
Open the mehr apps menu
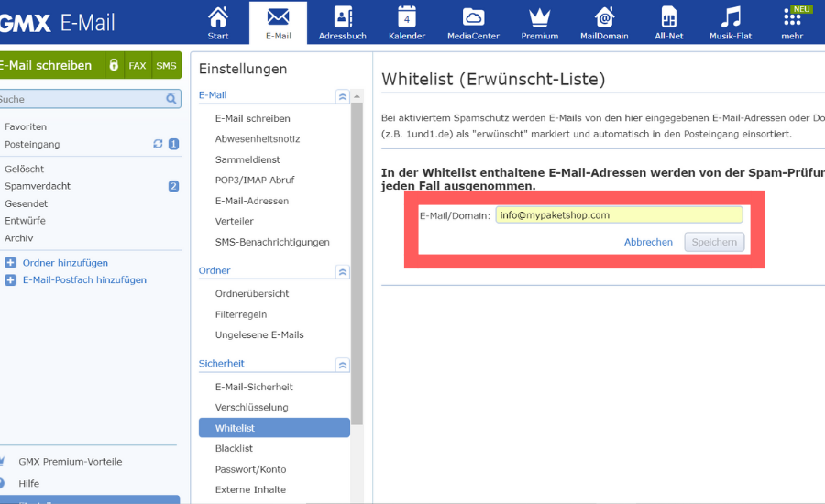(x=792, y=17)
